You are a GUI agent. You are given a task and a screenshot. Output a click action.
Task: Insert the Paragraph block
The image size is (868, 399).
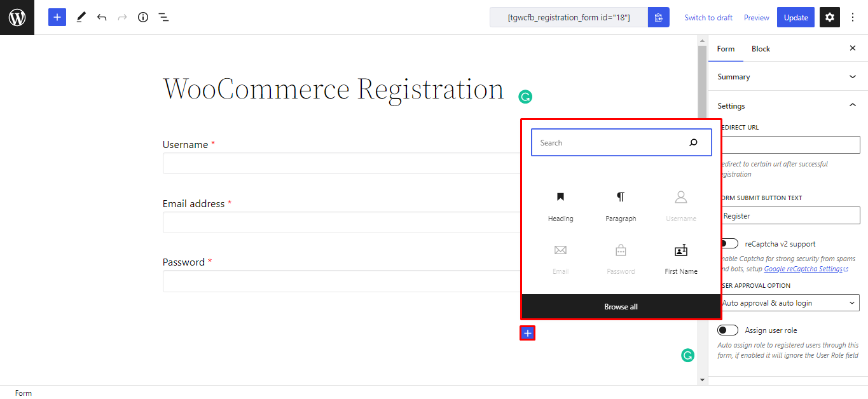coord(621,203)
